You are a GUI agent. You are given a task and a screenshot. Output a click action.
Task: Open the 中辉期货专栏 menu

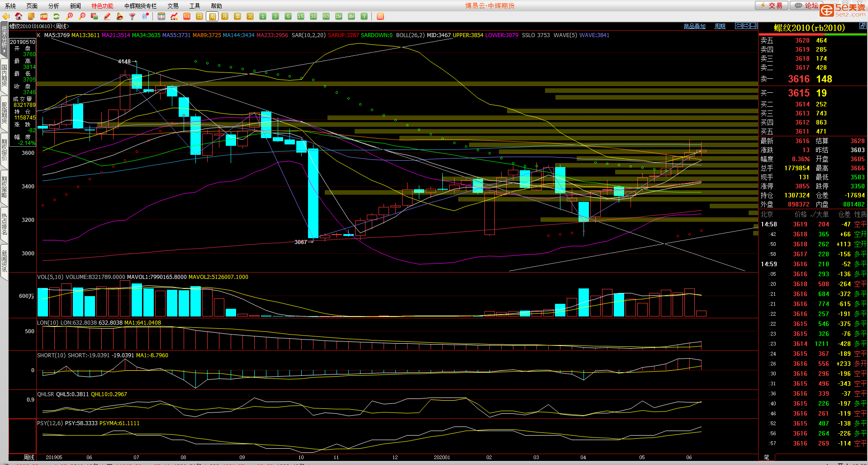141,6
